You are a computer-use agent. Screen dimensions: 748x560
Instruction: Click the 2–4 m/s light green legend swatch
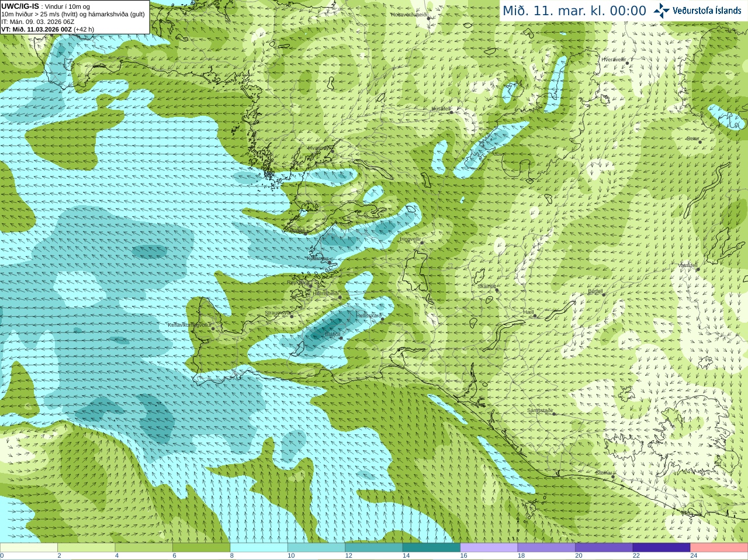pos(86,548)
